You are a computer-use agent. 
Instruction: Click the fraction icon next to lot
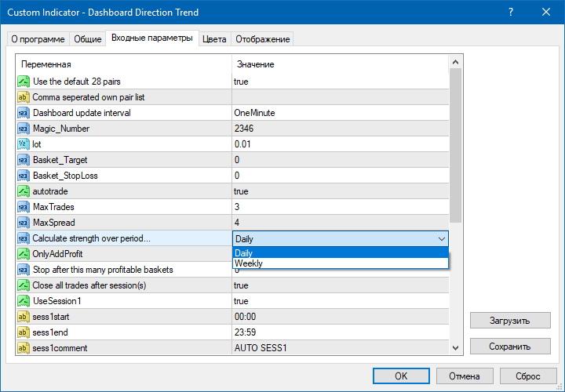point(24,144)
